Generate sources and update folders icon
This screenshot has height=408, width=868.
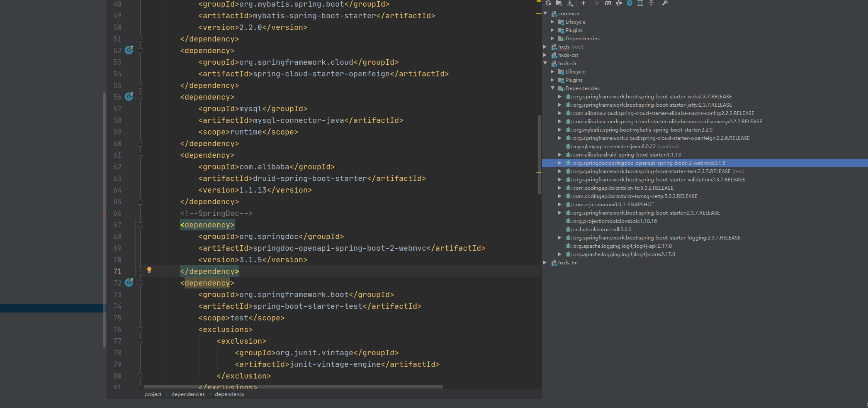click(x=559, y=3)
